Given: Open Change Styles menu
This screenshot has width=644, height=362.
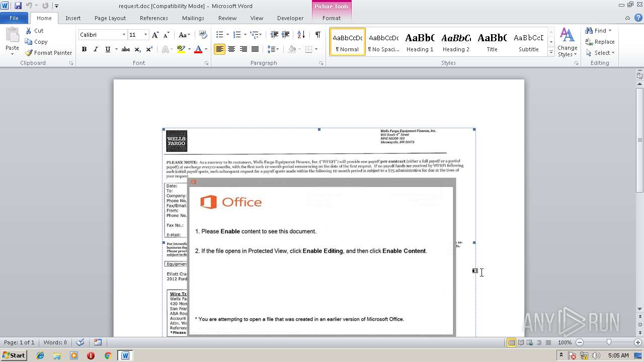Looking at the screenshot, I should (x=567, y=42).
